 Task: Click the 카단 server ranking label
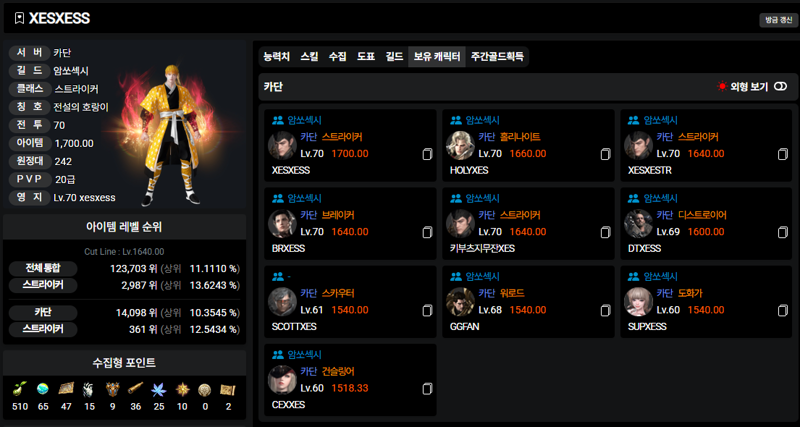(x=43, y=312)
